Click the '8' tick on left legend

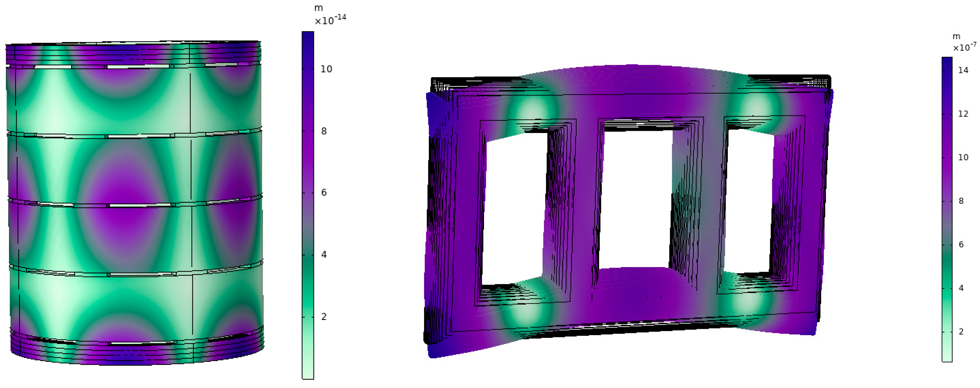coord(324,131)
